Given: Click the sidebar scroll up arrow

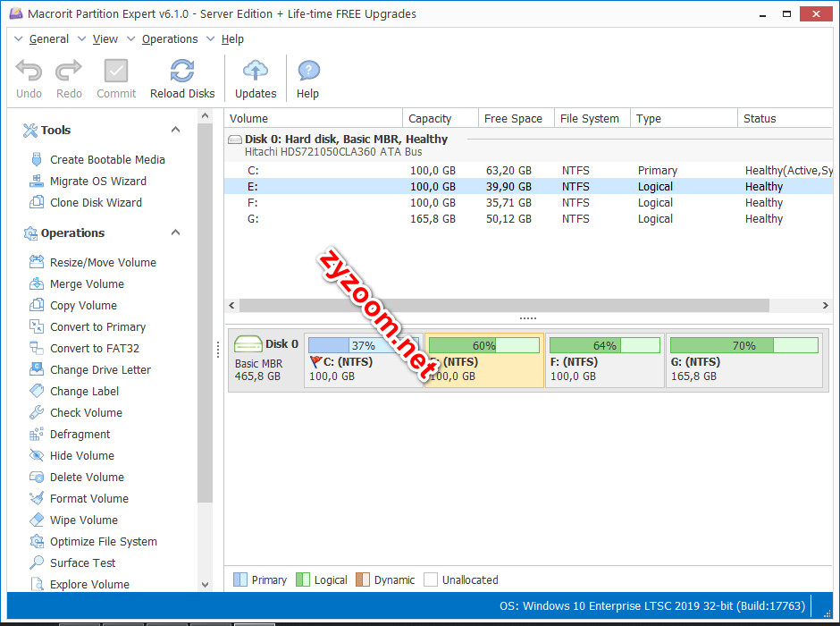Looking at the screenshot, I should pyautogui.click(x=205, y=115).
